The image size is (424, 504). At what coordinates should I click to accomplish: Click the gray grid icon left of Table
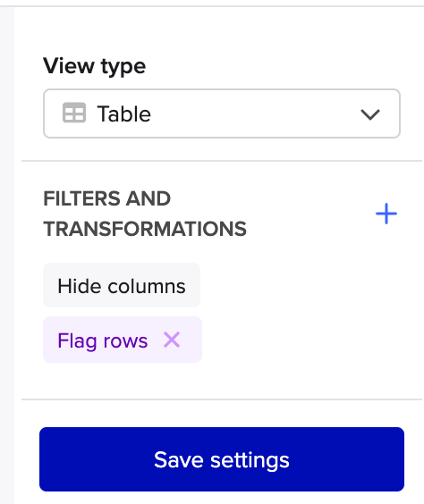click(x=74, y=113)
